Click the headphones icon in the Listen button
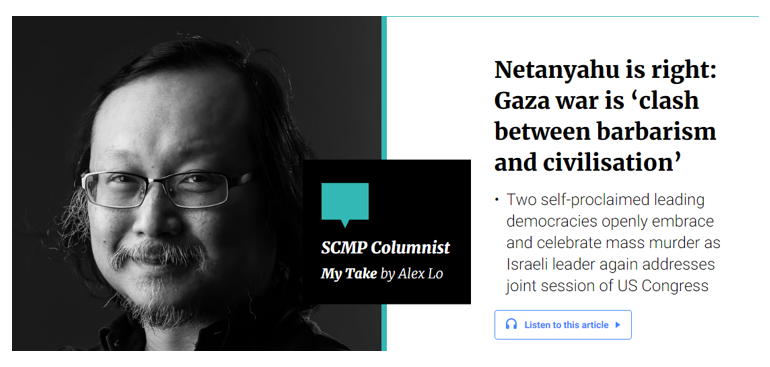This screenshot has height=367, width=770. click(x=511, y=325)
